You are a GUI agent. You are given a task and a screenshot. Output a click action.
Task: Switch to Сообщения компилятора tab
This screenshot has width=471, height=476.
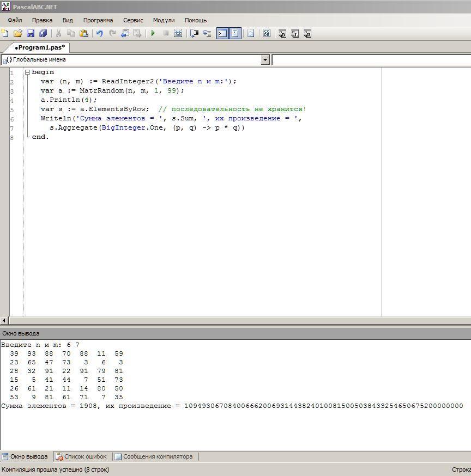coord(154,456)
